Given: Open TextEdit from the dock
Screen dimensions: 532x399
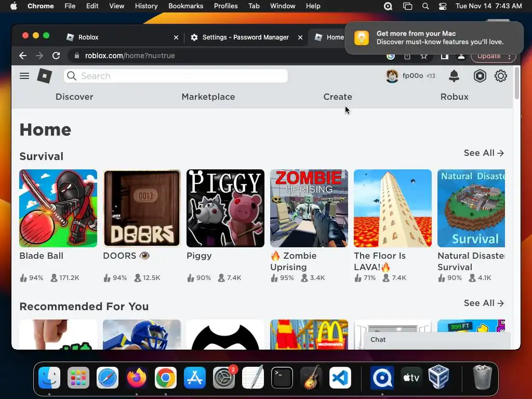Looking at the screenshot, I should click(253, 377).
